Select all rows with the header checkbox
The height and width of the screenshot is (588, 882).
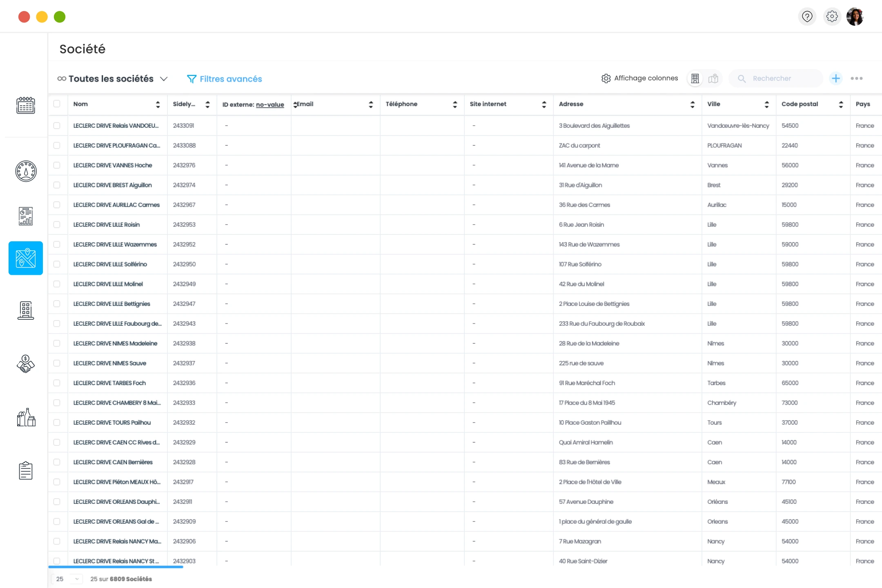[57, 104]
